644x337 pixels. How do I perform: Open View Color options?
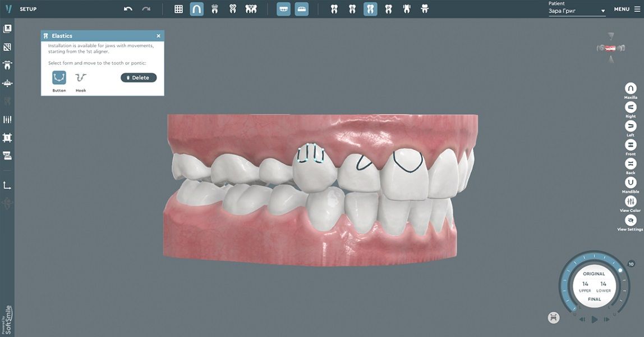pyautogui.click(x=631, y=202)
